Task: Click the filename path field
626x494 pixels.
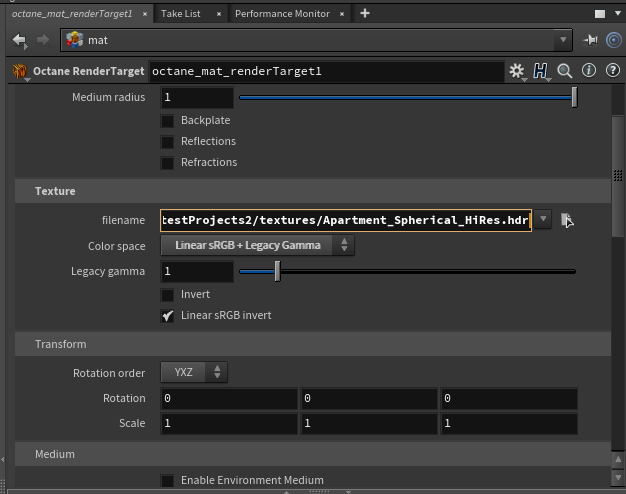Action: pyautogui.click(x=346, y=220)
